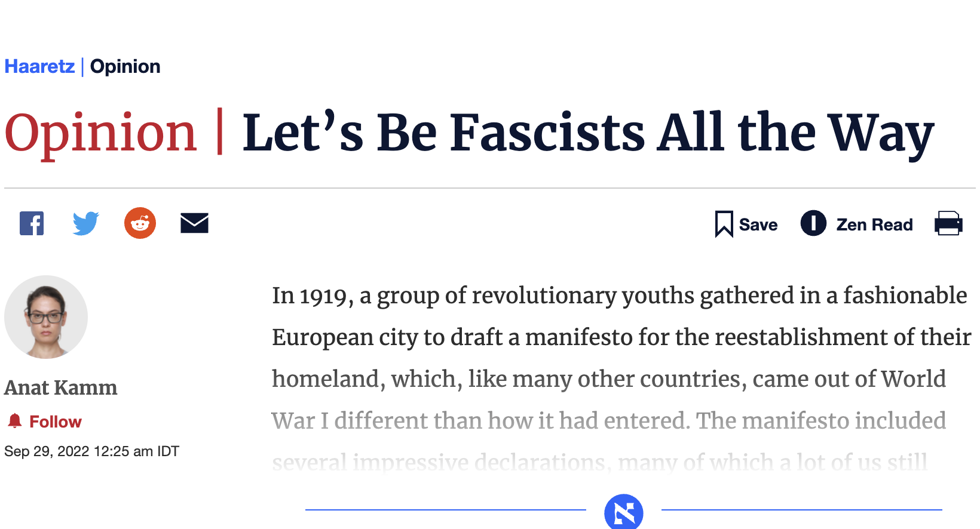
Task: Print the article using printer icon
Action: [x=948, y=224]
